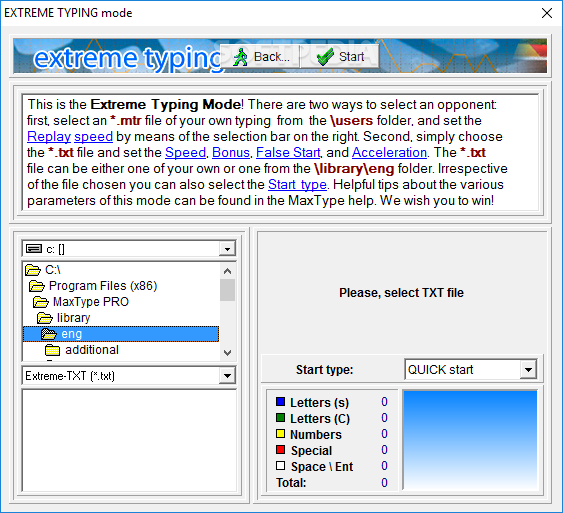
Task: Click the Back... button
Action: [260, 57]
